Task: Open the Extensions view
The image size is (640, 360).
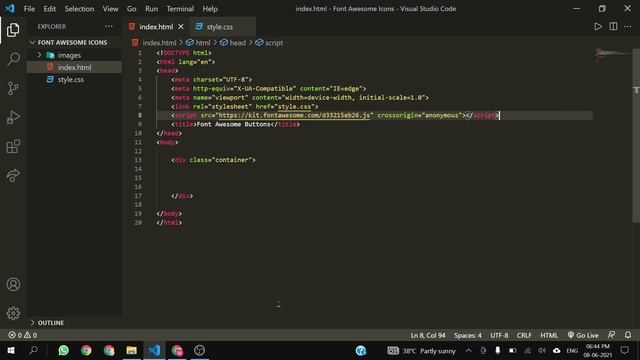Action: click(x=13, y=147)
